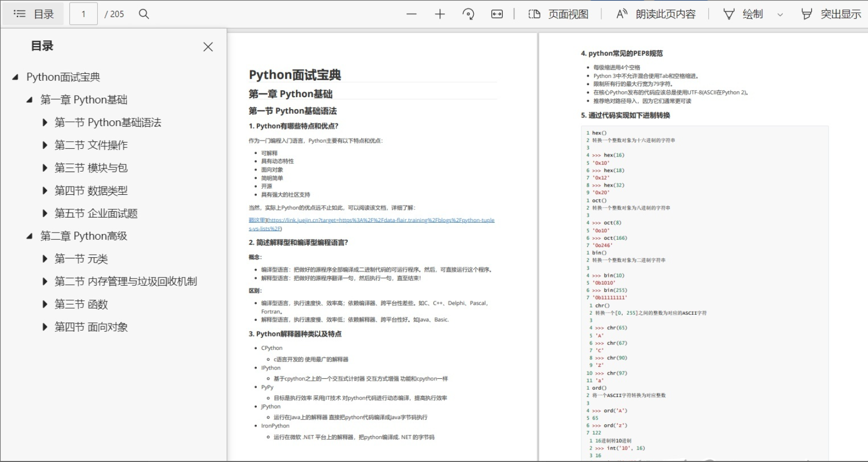Open the search magnifier icon

point(144,14)
